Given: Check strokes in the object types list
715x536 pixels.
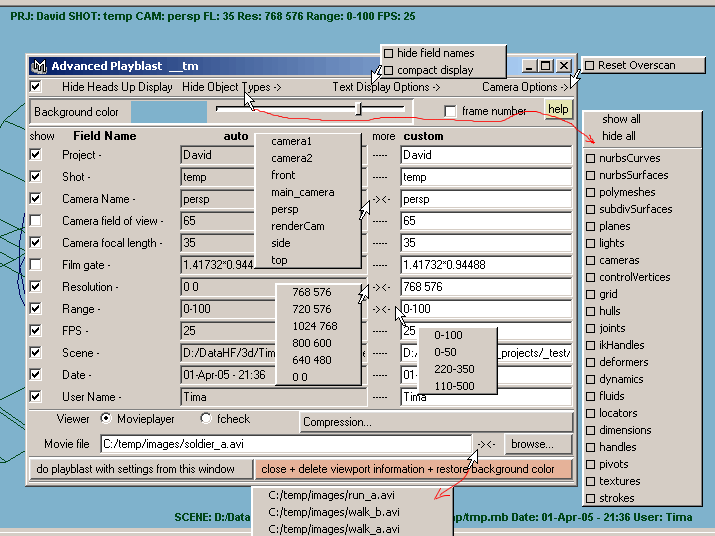Looking at the screenshot, I should point(591,498).
